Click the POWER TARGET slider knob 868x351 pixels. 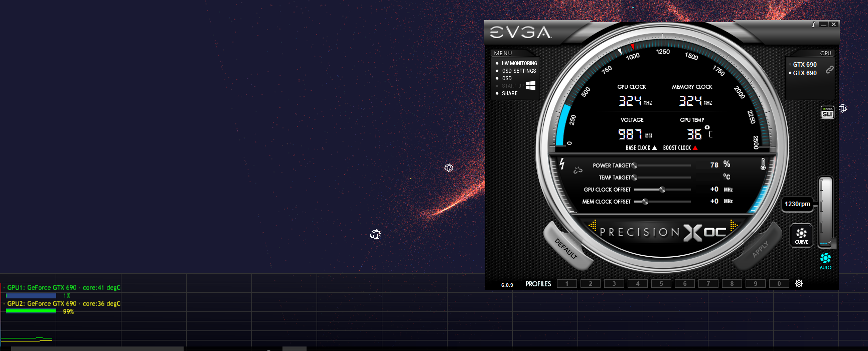[x=635, y=165]
